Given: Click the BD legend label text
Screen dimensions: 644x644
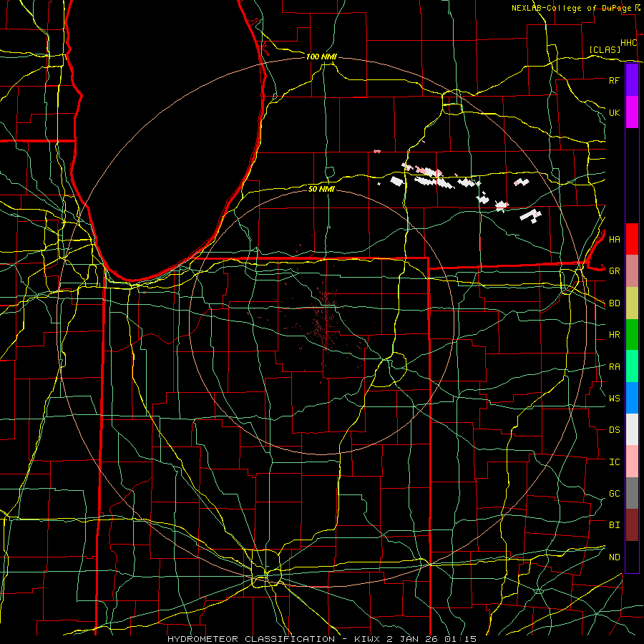Looking at the screenshot, I should click(614, 303).
